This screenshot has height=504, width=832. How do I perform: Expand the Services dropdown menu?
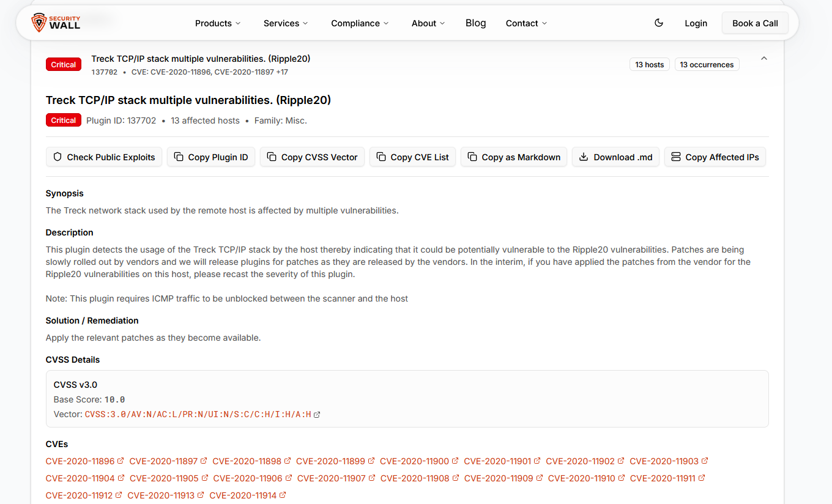[x=286, y=23]
